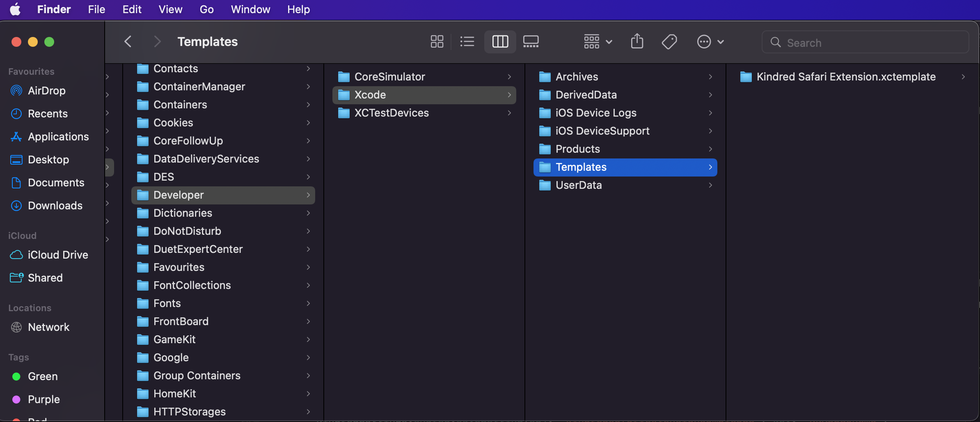Click the FontCollections folder icon
980x422 pixels.
(142, 285)
